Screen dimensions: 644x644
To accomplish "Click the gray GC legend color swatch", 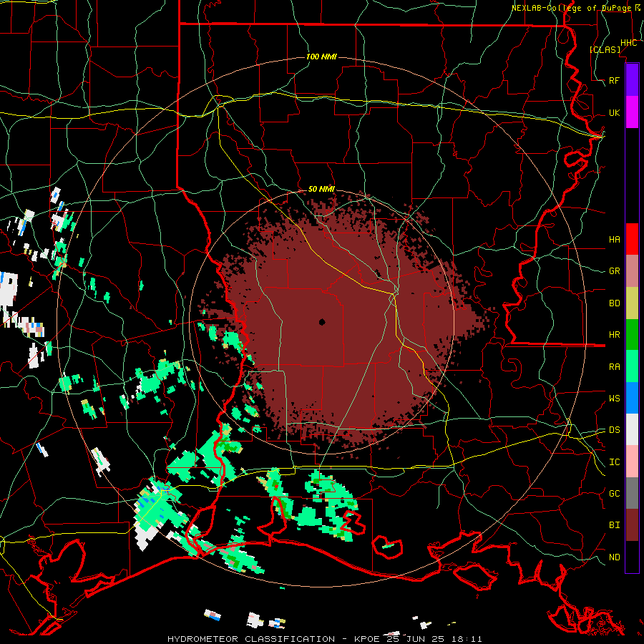I will (632, 493).
